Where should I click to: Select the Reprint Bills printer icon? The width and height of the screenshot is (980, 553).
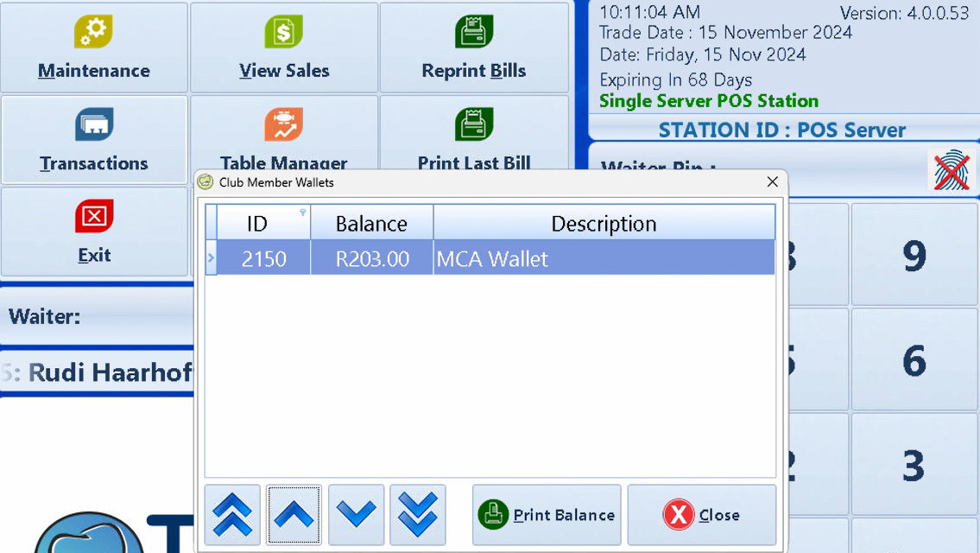[473, 32]
